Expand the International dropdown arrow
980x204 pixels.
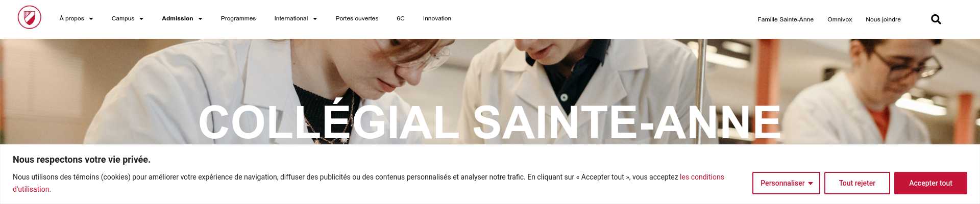tap(315, 19)
